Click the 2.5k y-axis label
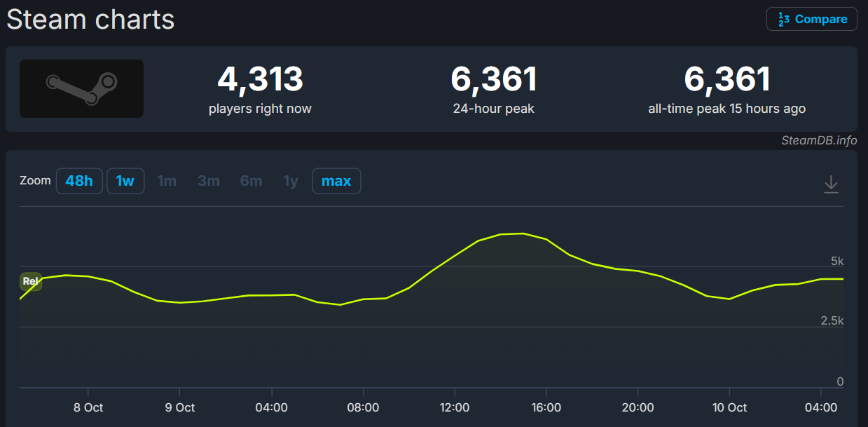Viewport: 868px width, 427px height. pos(832,321)
